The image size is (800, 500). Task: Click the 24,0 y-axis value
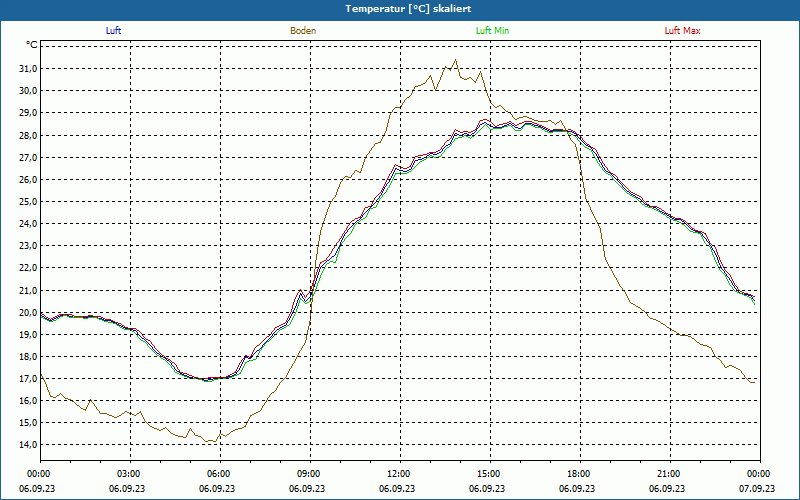click(28, 223)
